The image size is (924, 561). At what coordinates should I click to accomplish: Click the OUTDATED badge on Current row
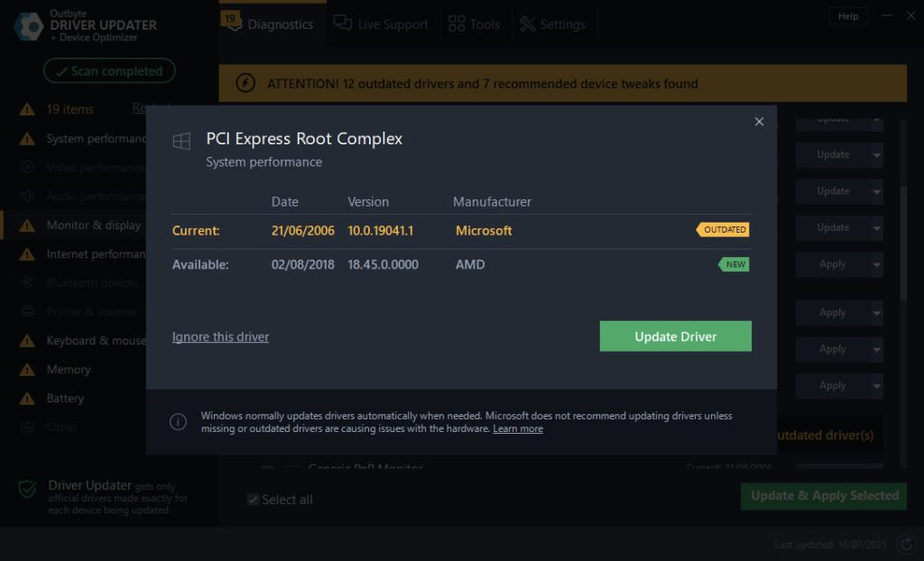[x=723, y=230]
